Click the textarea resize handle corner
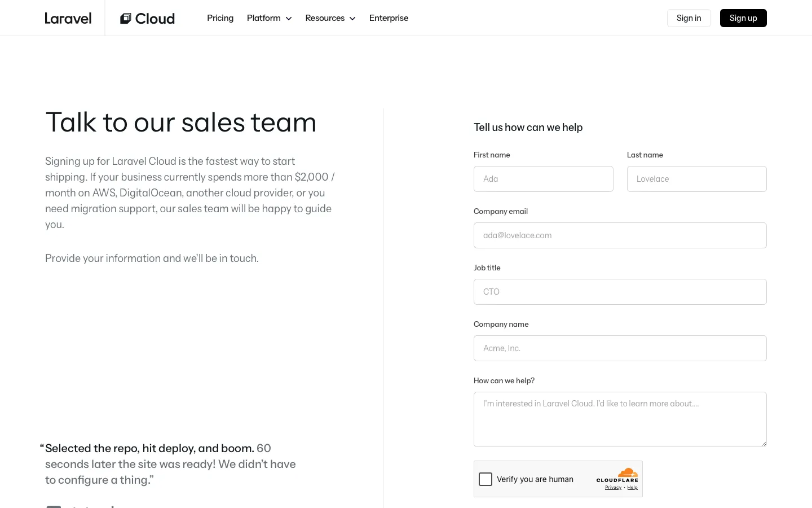This screenshot has height=508, width=812. [x=764, y=444]
